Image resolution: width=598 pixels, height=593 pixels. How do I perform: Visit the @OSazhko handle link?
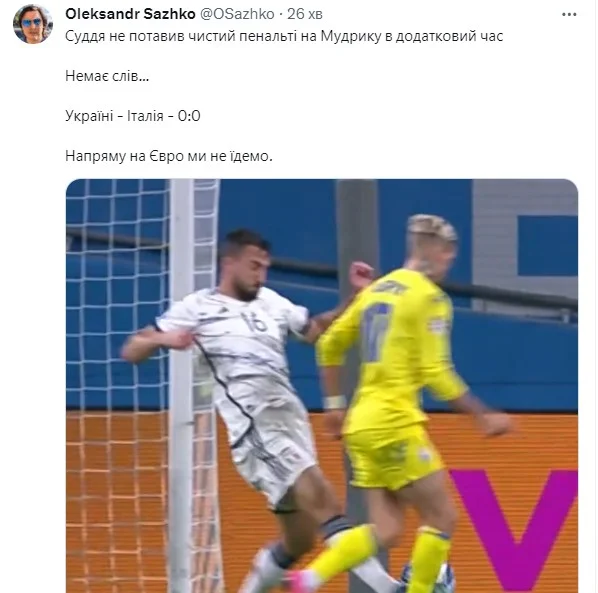[x=237, y=14]
